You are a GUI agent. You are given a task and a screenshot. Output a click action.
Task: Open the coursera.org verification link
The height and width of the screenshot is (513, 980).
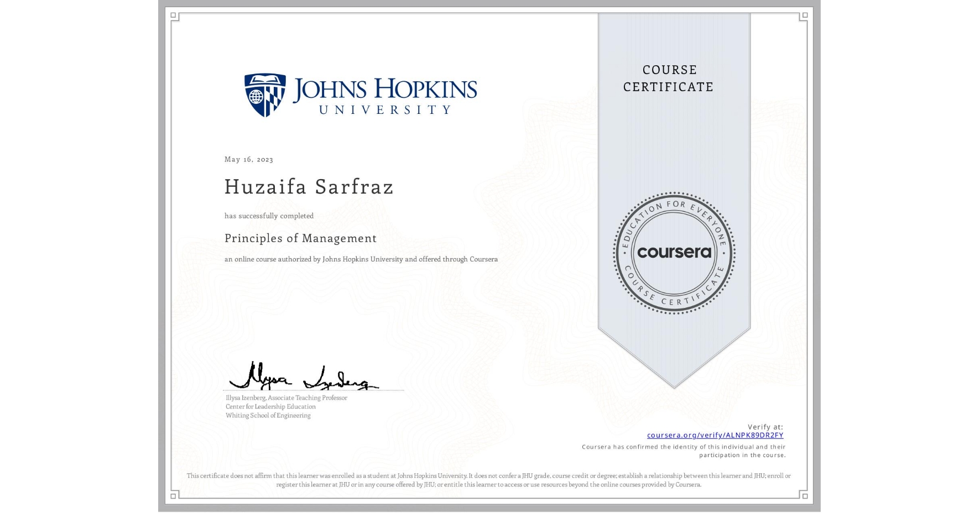(x=716, y=435)
